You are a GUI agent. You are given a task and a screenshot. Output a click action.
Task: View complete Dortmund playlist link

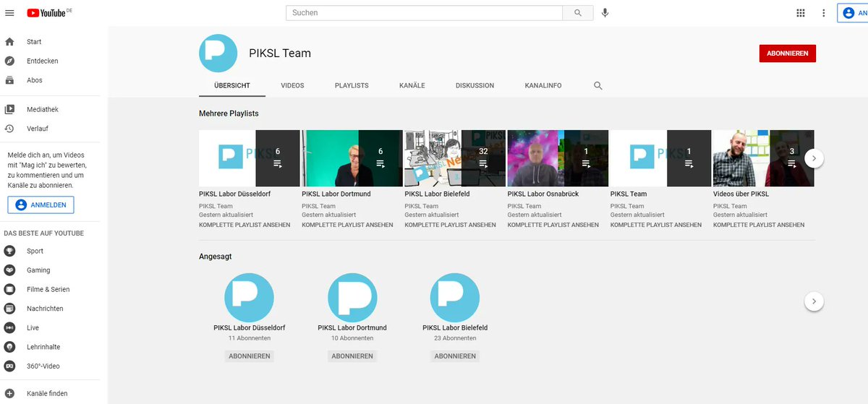(347, 225)
